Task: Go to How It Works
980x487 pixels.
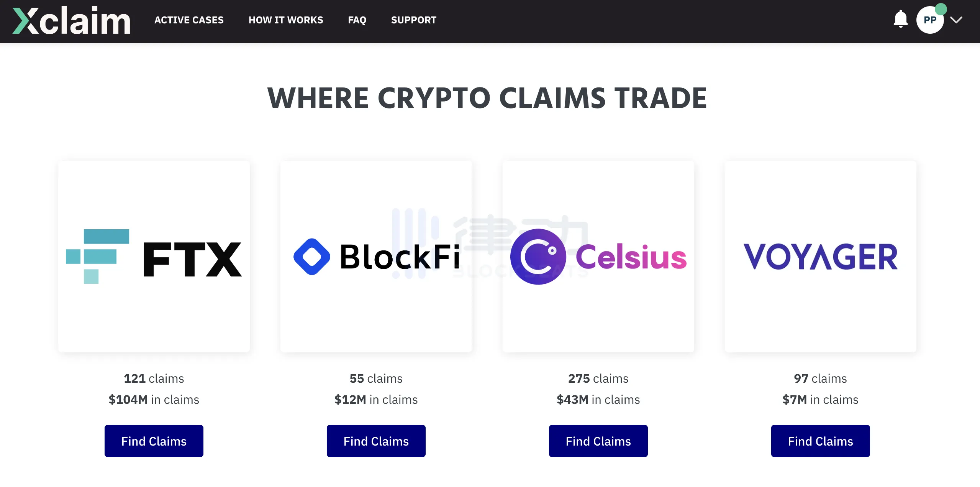Action: pyautogui.click(x=286, y=20)
